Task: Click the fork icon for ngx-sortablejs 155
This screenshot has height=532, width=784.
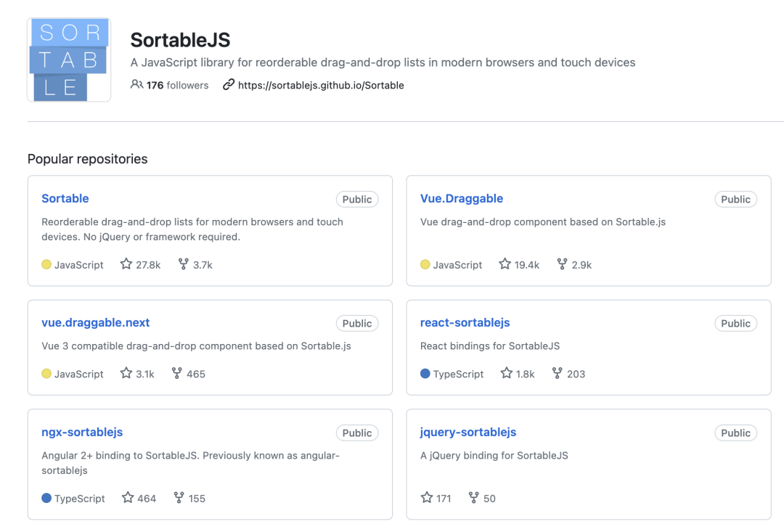Action: (x=179, y=497)
